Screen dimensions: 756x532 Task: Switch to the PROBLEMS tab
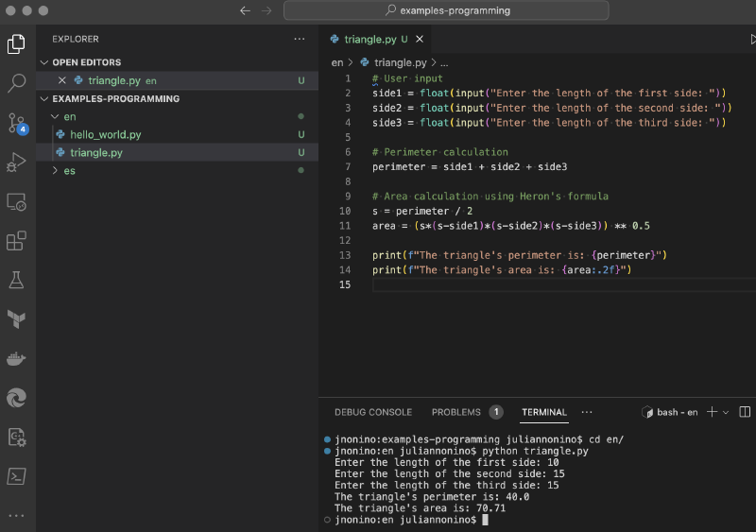point(456,412)
